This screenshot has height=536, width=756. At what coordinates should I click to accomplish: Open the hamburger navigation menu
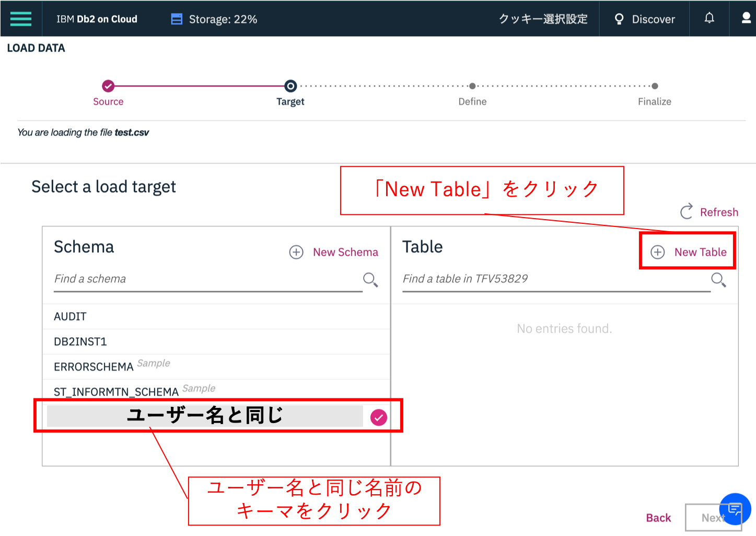[20, 18]
